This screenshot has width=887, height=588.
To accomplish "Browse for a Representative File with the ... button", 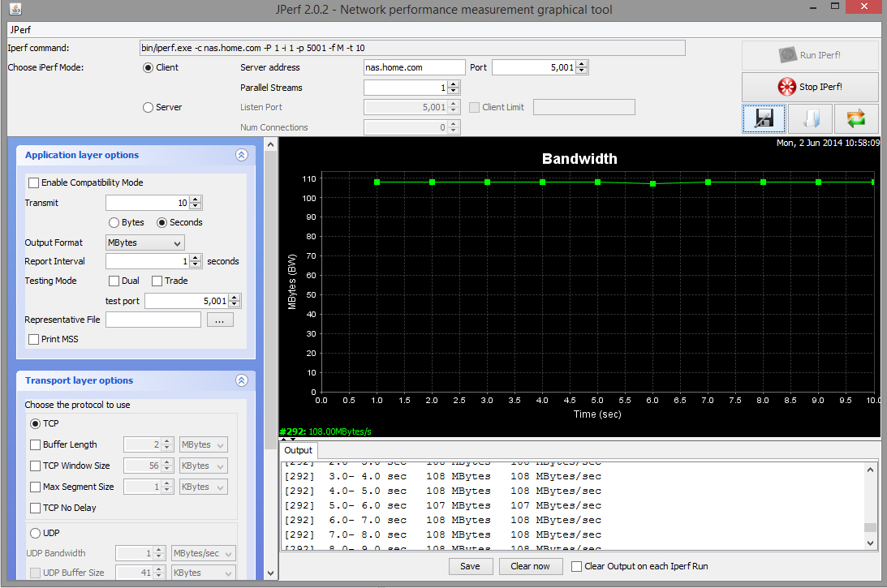I will point(220,320).
